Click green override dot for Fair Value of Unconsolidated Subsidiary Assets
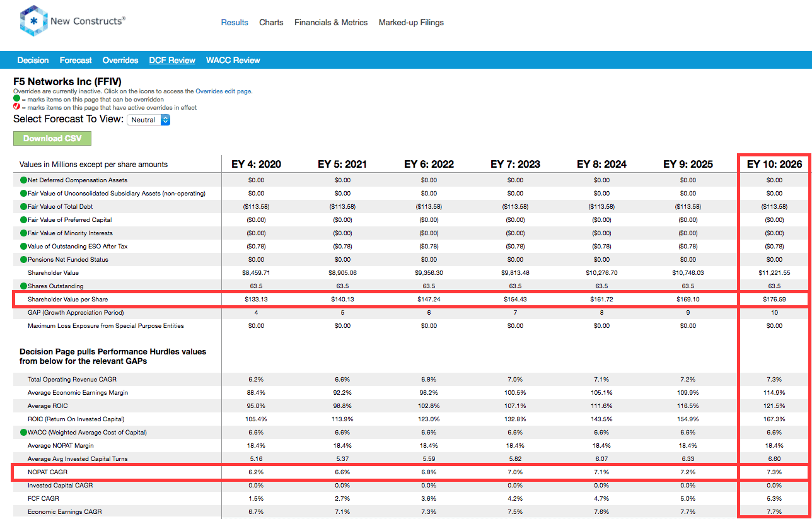 tap(23, 194)
